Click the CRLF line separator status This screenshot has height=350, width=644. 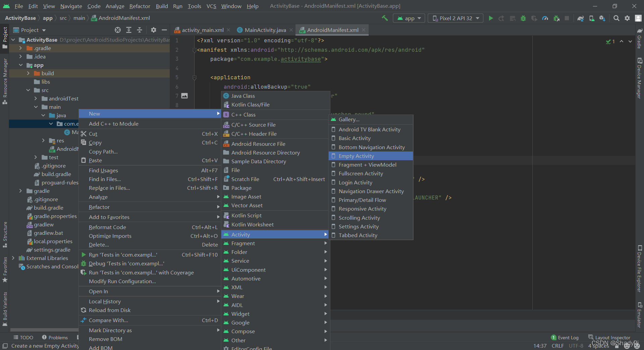click(557, 346)
